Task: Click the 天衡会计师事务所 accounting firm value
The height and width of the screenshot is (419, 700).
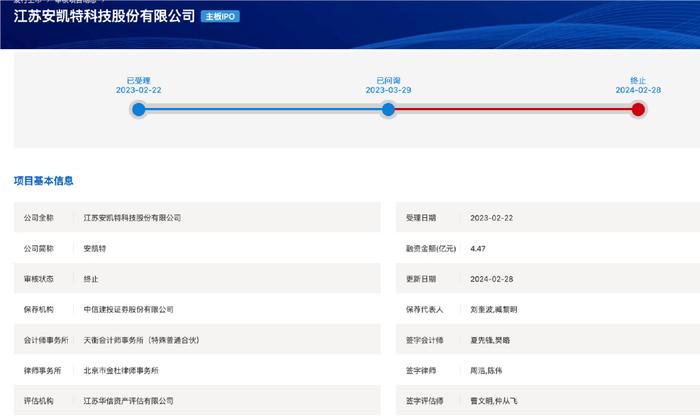Action: 141,340
